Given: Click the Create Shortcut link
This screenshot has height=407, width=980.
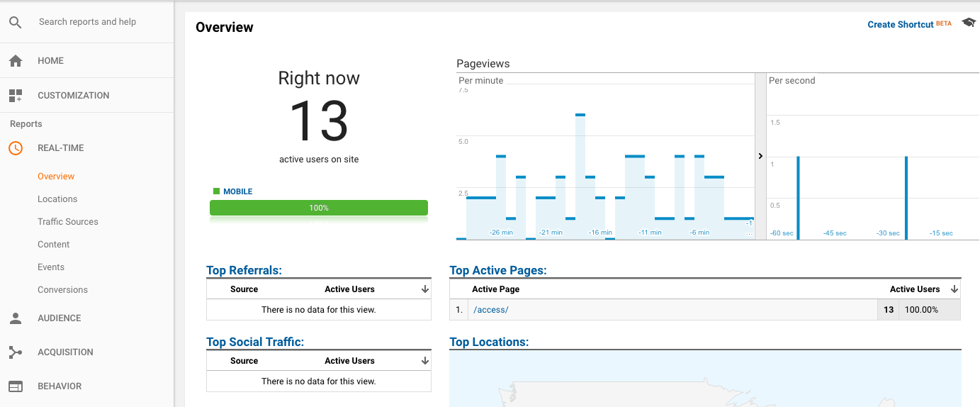Looking at the screenshot, I should tap(900, 25).
